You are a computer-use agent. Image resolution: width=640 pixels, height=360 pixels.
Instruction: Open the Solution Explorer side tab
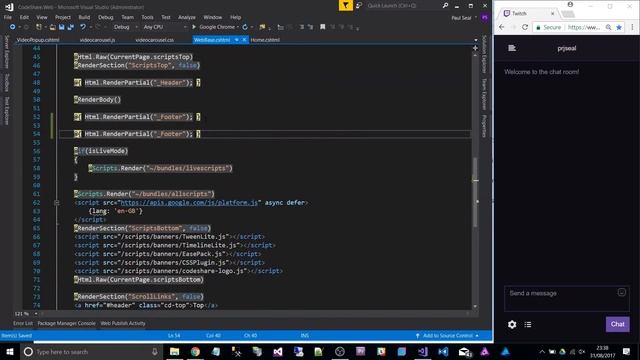click(484, 53)
